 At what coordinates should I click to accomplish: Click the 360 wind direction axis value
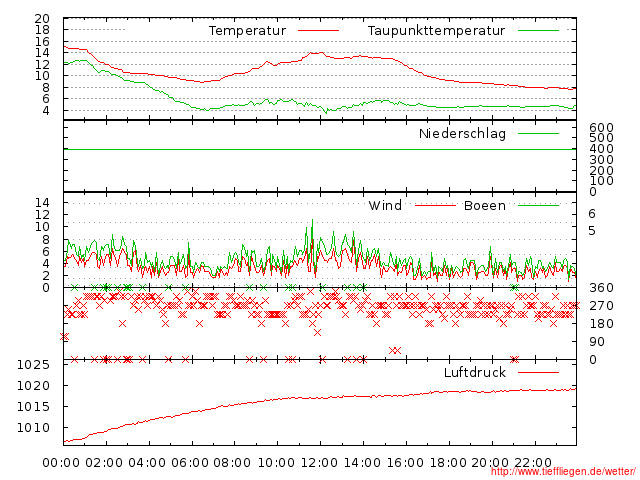601,288
